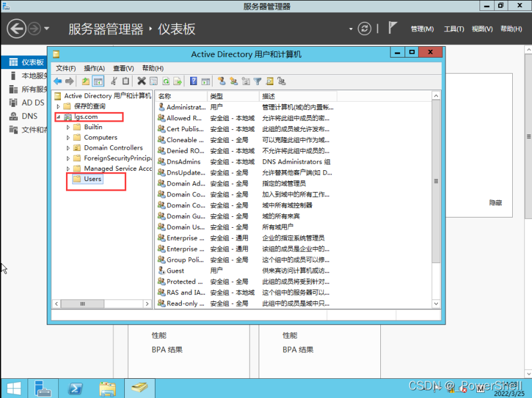The image size is (532, 398).
Task: Click the Refresh toolbar icon
Action: click(x=166, y=81)
